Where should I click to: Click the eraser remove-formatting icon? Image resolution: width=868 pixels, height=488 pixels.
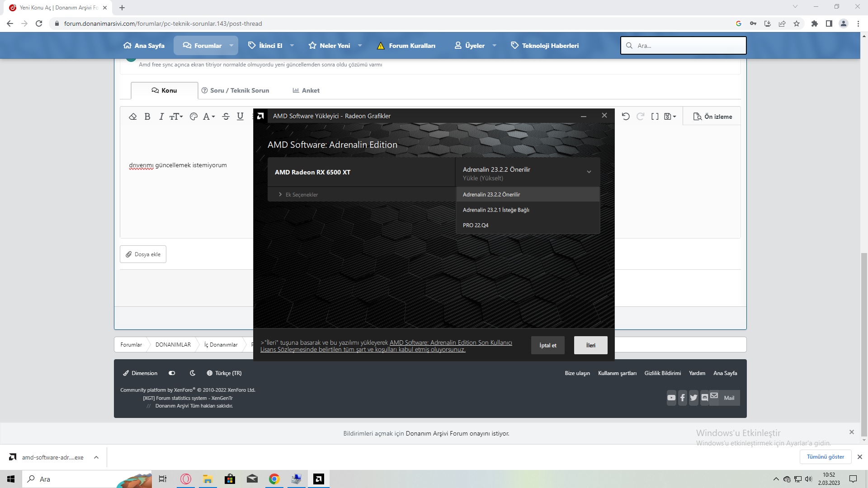(132, 117)
